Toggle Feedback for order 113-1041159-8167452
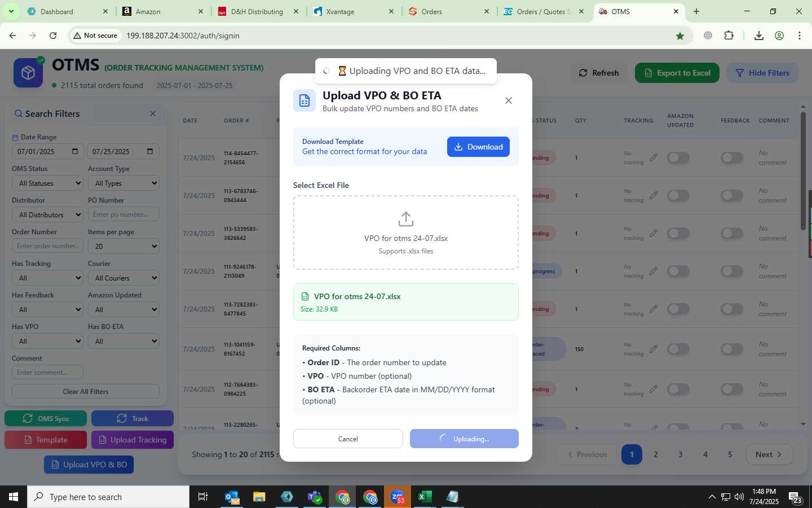 point(732,349)
